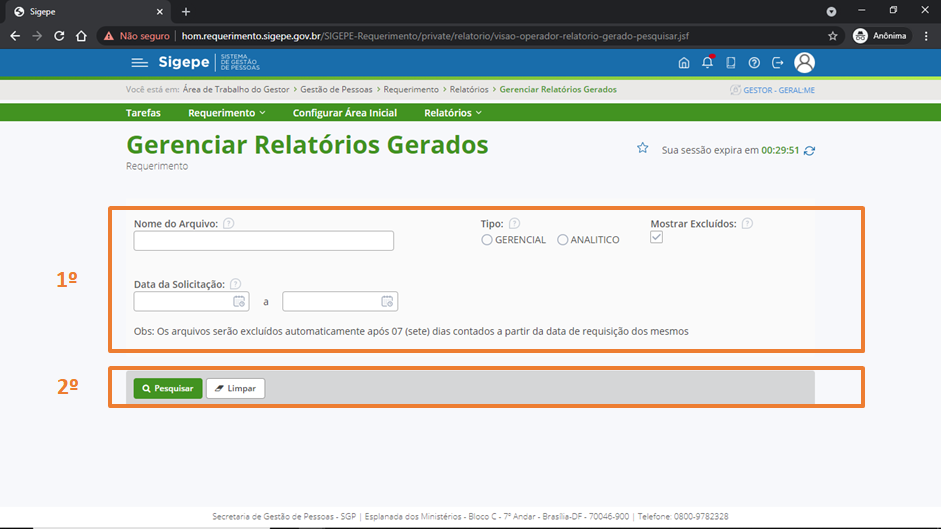Go to home via house icon
The height and width of the screenshot is (529, 945).
point(683,63)
